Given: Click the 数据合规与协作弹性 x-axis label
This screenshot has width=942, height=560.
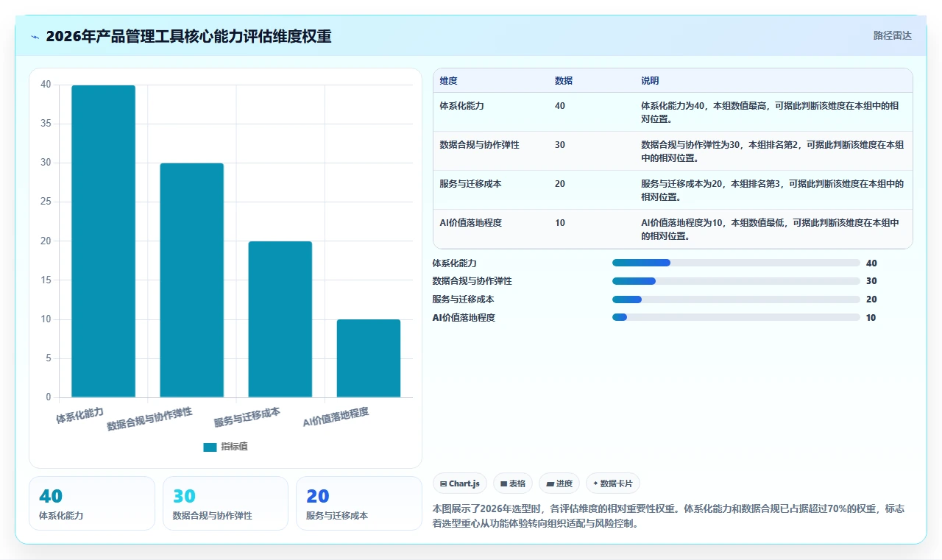Looking at the screenshot, I should coord(149,419).
